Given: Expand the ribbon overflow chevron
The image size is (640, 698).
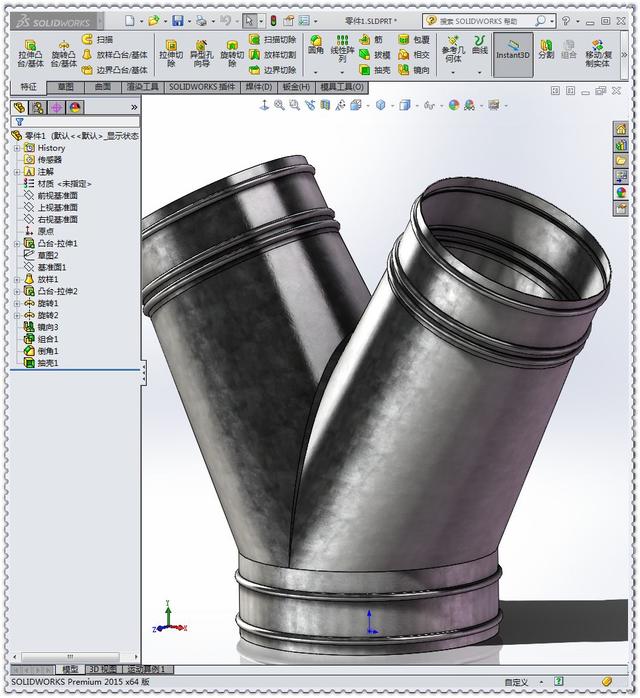Looking at the screenshot, I should 624,54.
